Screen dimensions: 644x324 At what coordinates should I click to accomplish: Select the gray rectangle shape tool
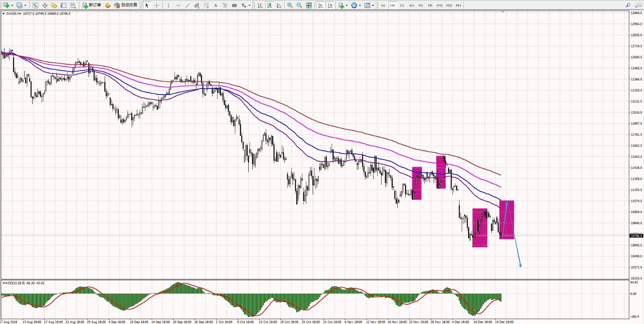[234, 5]
